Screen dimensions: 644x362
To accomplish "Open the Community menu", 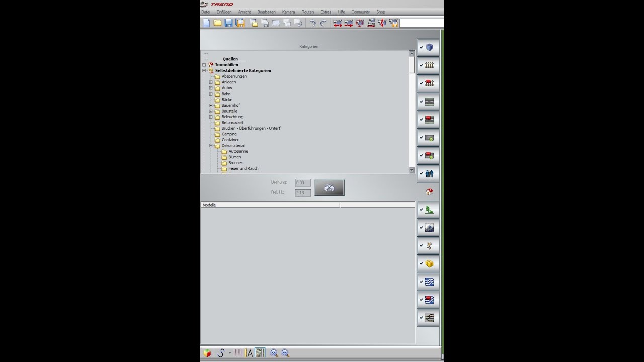I will [360, 12].
